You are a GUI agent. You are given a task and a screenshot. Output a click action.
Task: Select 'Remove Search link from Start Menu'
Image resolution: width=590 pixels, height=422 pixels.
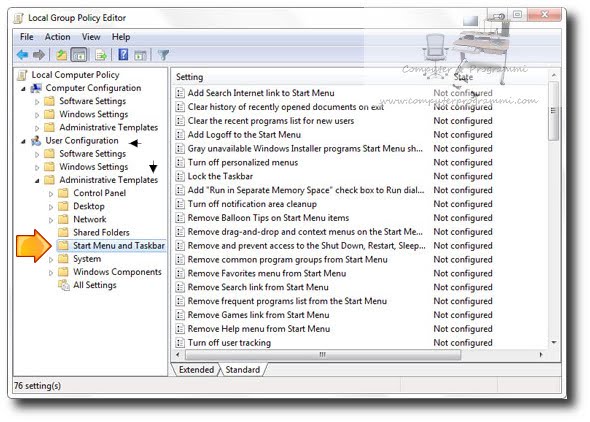258,287
